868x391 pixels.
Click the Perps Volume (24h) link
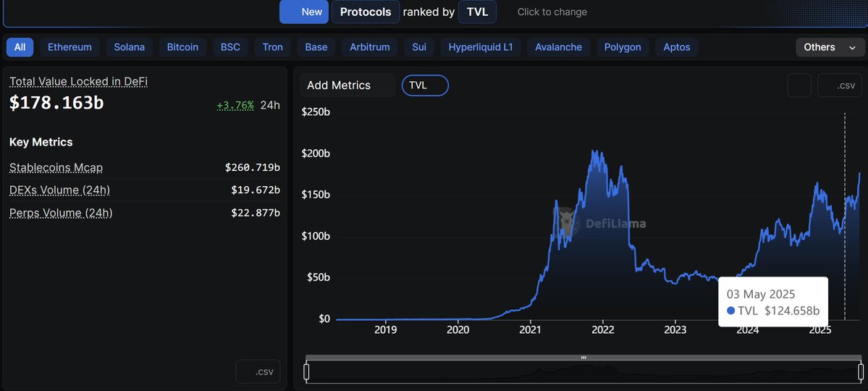point(61,213)
